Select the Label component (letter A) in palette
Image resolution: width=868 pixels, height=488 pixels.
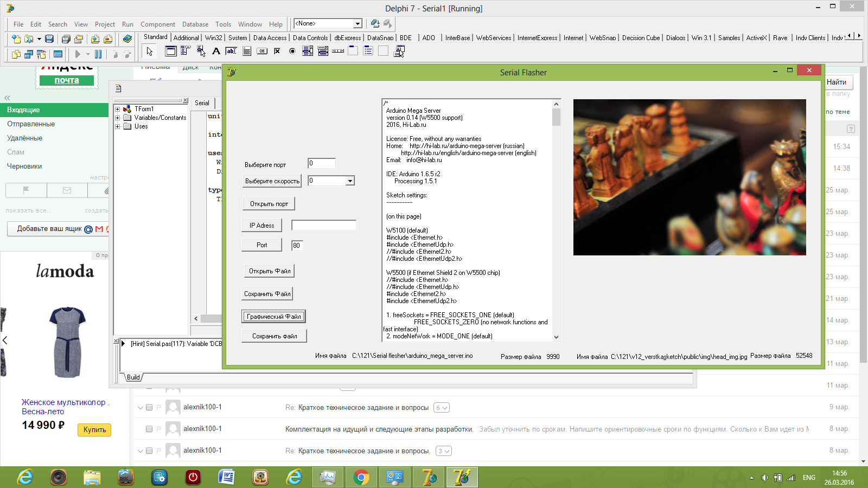[x=216, y=51]
